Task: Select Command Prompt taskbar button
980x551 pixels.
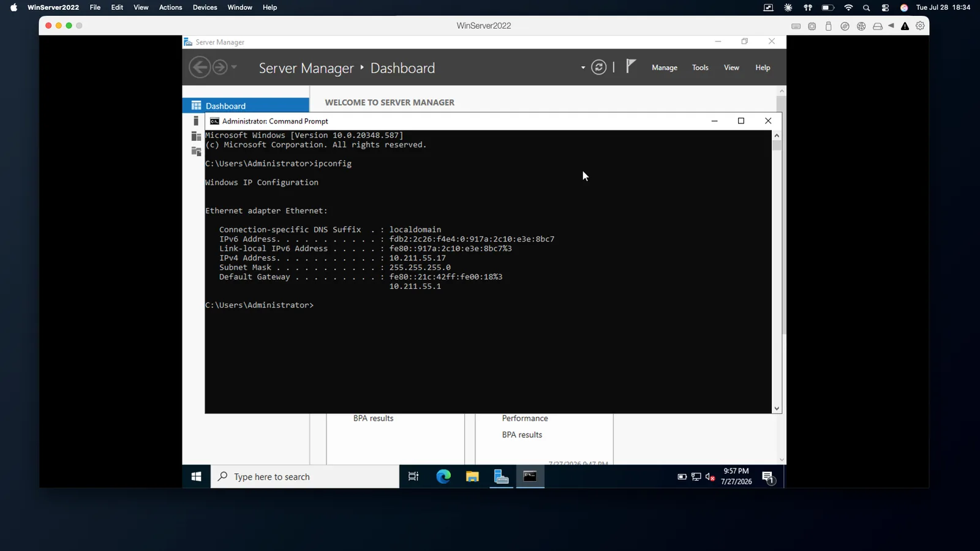Action: pyautogui.click(x=530, y=476)
